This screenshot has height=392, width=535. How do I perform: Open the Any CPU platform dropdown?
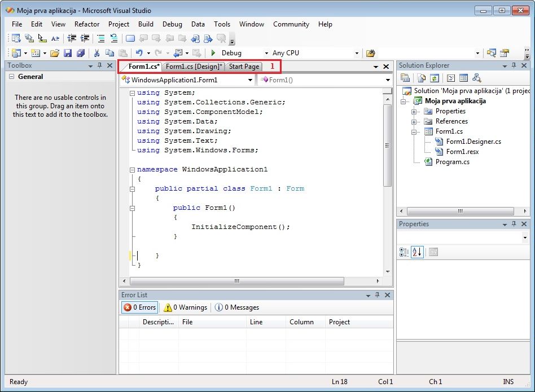pyautogui.click(x=357, y=53)
